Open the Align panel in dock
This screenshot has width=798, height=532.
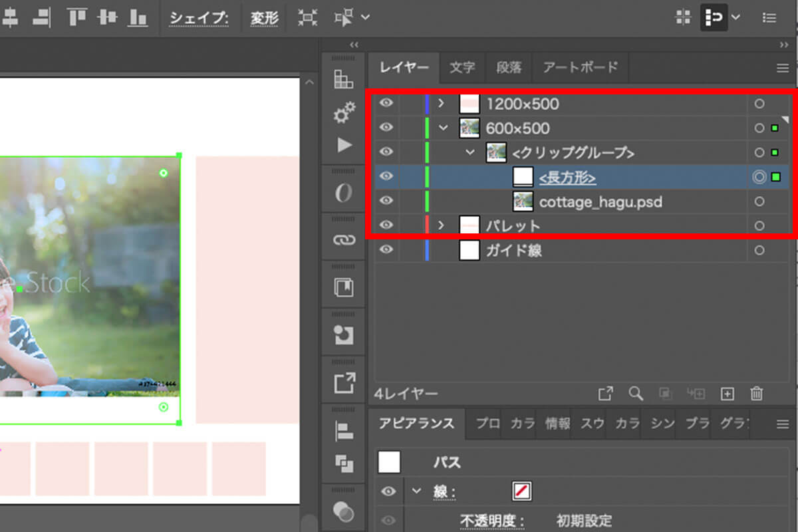coord(344,431)
